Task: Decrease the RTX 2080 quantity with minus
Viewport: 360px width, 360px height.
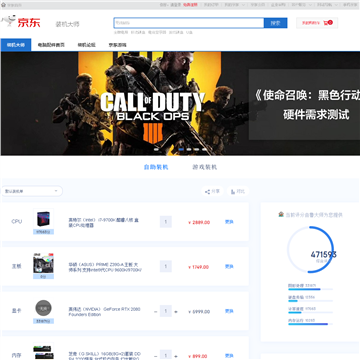Action: [x=156, y=312]
